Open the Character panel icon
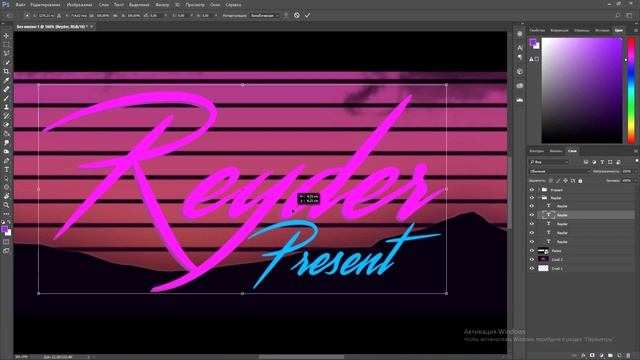This screenshot has width=640, height=360. coord(520,48)
